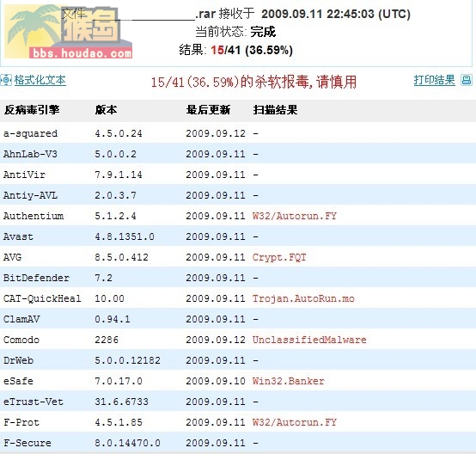476x454 pixels.
Task: Select the AntiVir engine name
Action: 24,175
